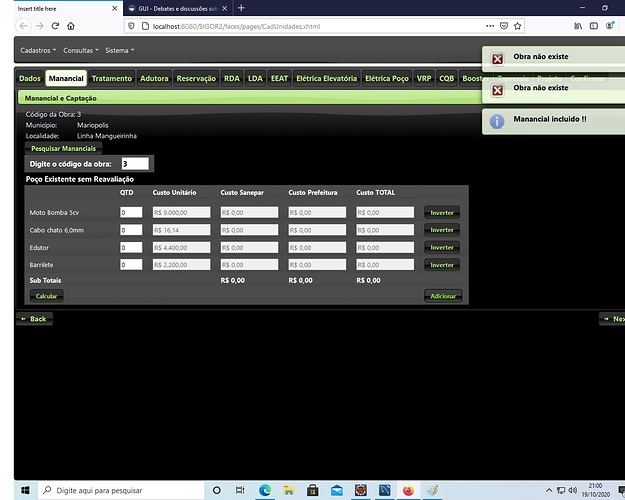Click Inverter for Cabo chato row
Image resolution: width=625 pixels, height=500 pixels.
tap(442, 230)
